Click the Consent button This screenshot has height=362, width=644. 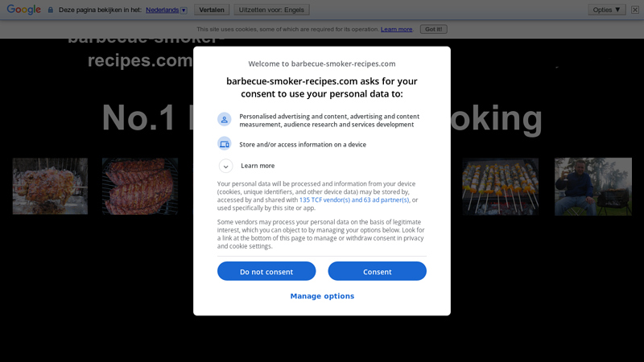[377, 271]
